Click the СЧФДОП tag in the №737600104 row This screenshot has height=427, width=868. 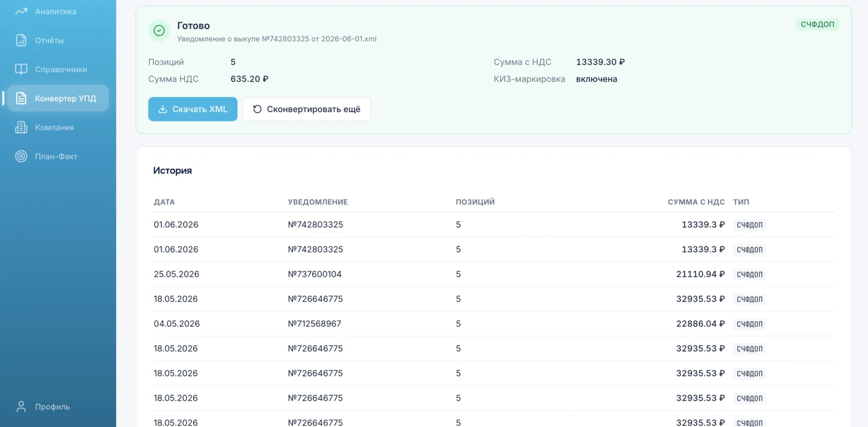(x=750, y=275)
